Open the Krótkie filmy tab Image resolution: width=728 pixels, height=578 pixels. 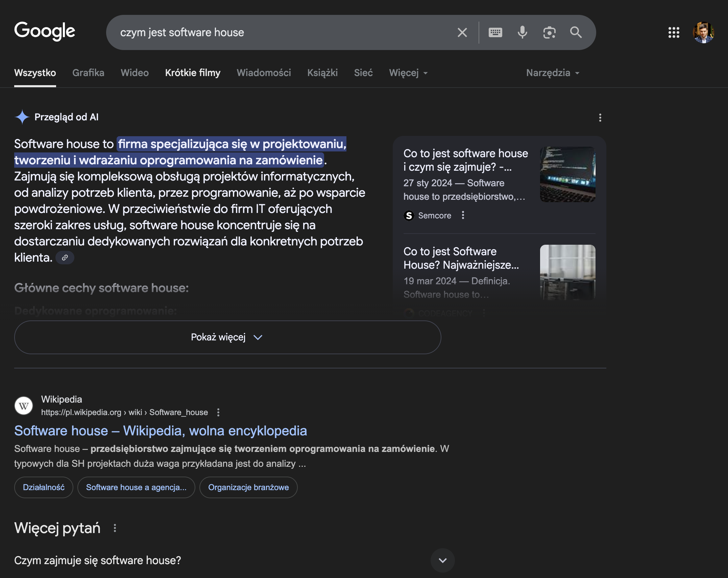tap(193, 73)
